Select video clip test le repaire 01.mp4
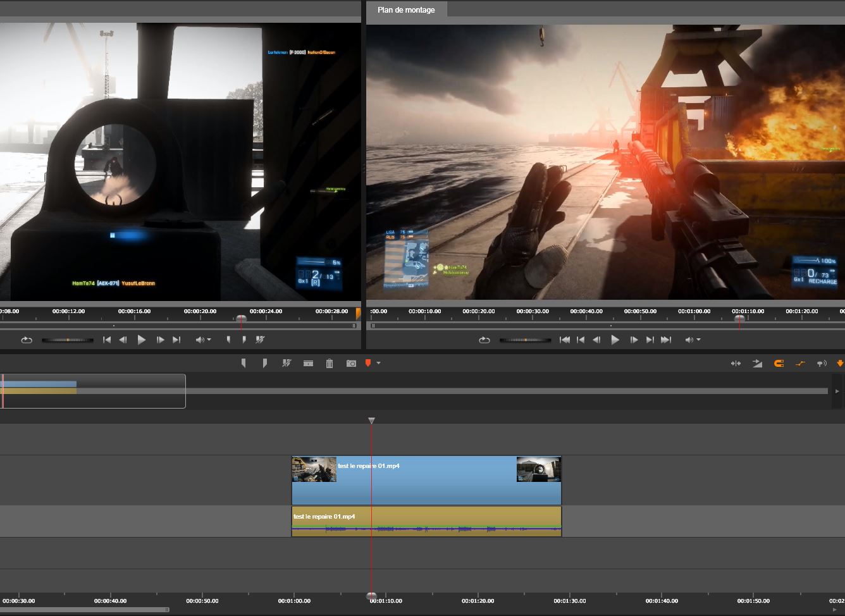 pyautogui.click(x=426, y=481)
